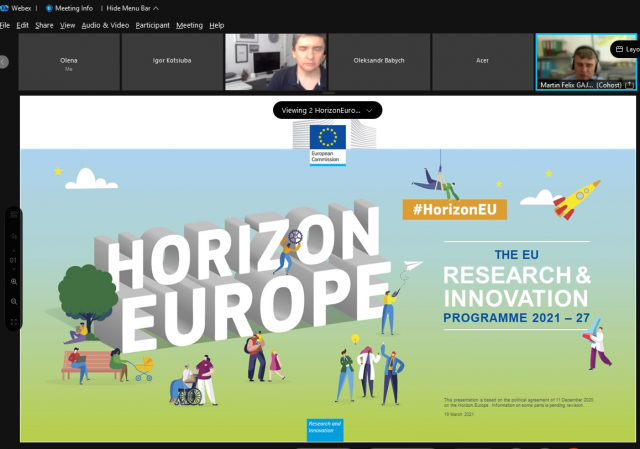
Task: Zoom in on the shared content
Action: pyautogui.click(x=13, y=282)
